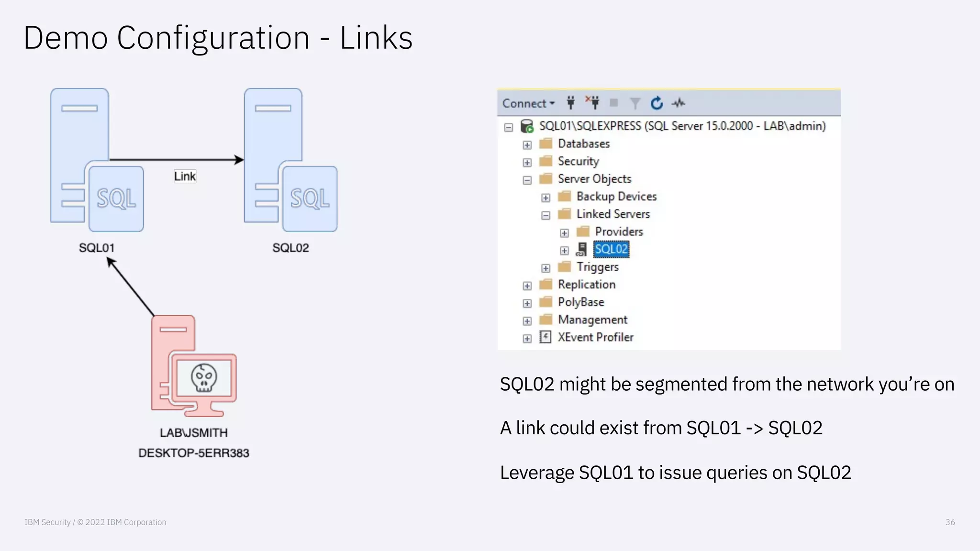980x551 pixels.
Task: Click the Stop square icon in toolbar
Action: [614, 103]
